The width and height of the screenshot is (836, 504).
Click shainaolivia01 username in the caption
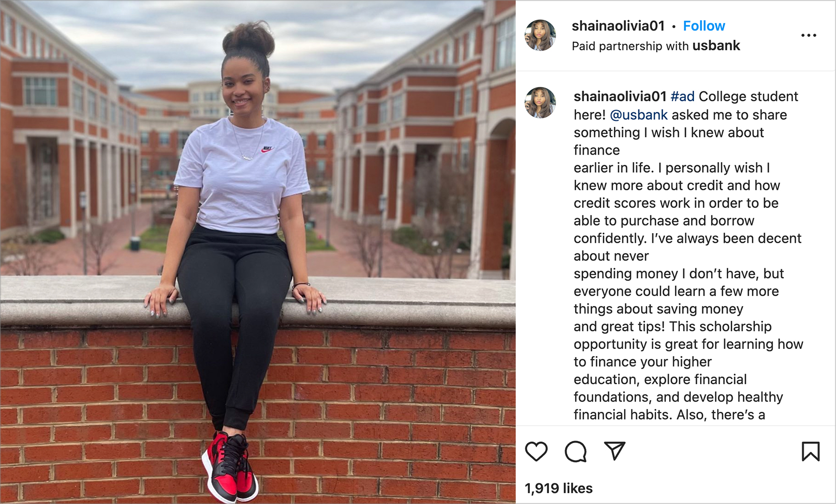620,96
